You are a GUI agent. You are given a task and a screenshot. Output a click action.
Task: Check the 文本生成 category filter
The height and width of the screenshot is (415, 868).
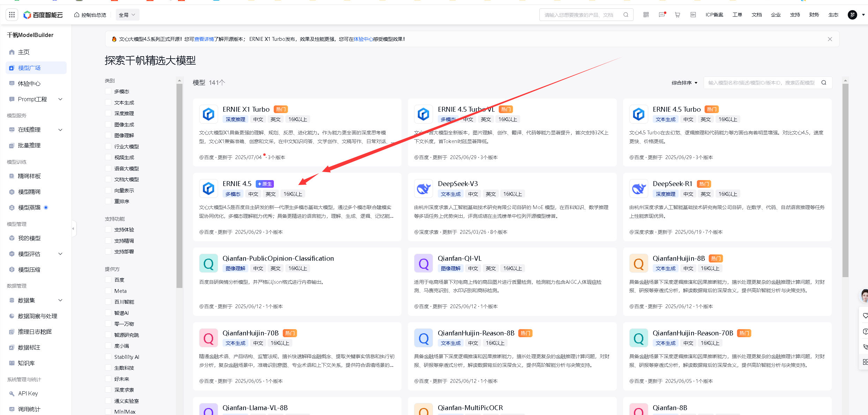108,102
